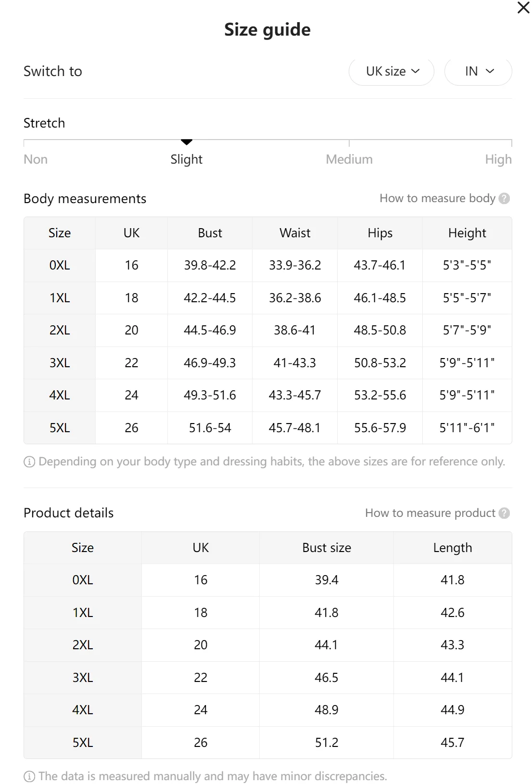Viewport: 532px width, 784px height.
Task: Click the Slight stretch indicator marker
Action: pos(187,142)
